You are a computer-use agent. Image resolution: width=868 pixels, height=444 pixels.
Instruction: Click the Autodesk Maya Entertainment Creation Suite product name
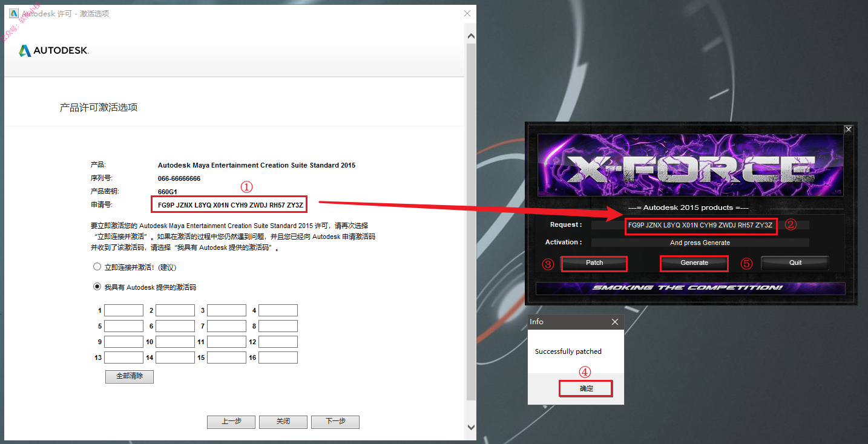(257, 165)
